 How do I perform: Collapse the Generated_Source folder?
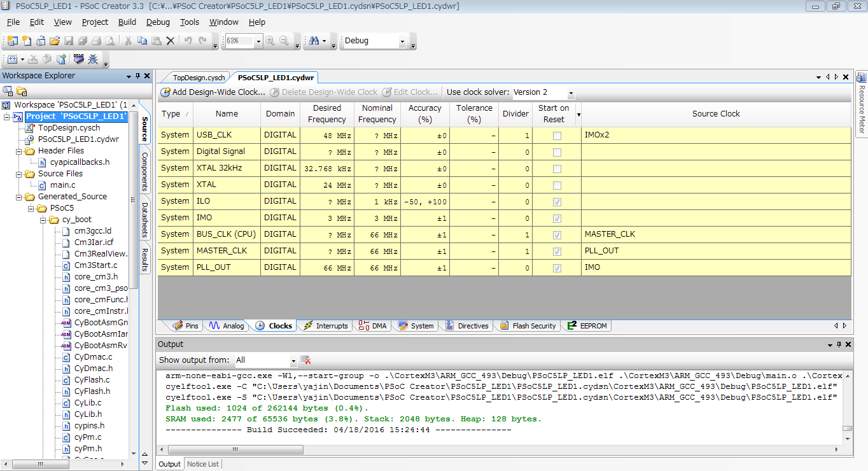point(19,197)
